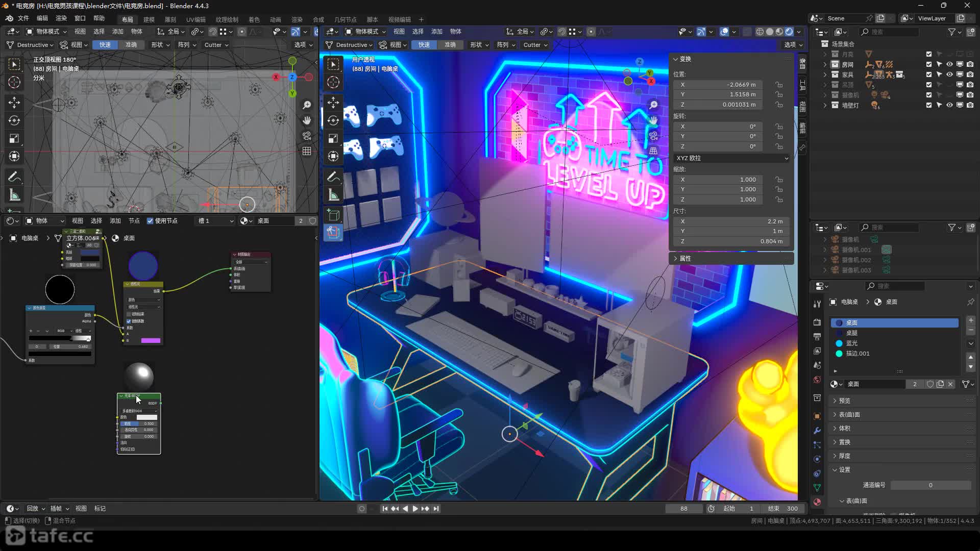Switch to the UV编辑 workspace tab
This screenshot has width=980, height=551.
tap(195, 19)
